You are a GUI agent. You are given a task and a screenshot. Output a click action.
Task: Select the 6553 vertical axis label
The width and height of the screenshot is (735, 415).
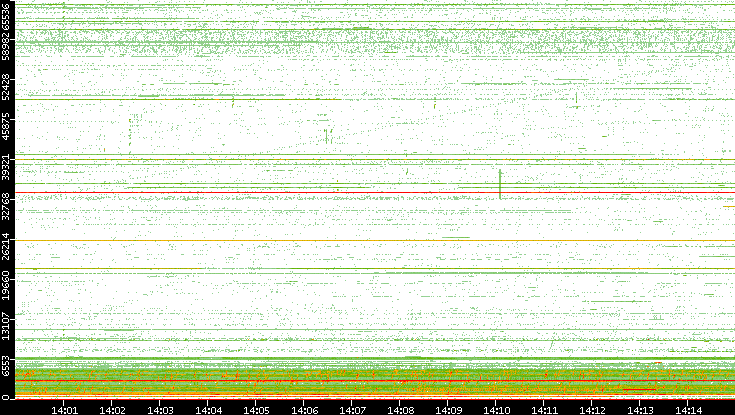pyautogui.click(x=5, y=366)
